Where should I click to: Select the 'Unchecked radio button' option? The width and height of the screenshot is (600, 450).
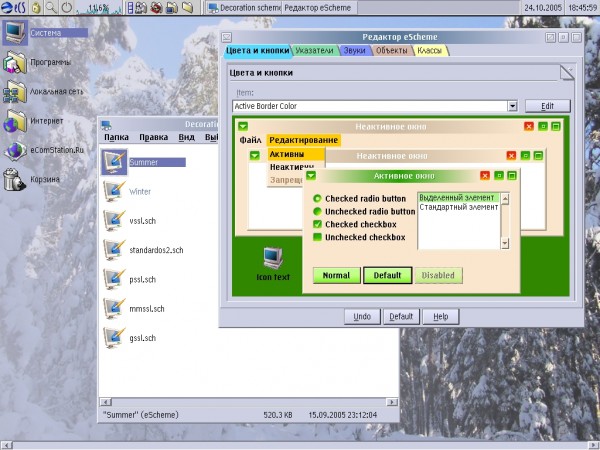[x=317, y=212]
